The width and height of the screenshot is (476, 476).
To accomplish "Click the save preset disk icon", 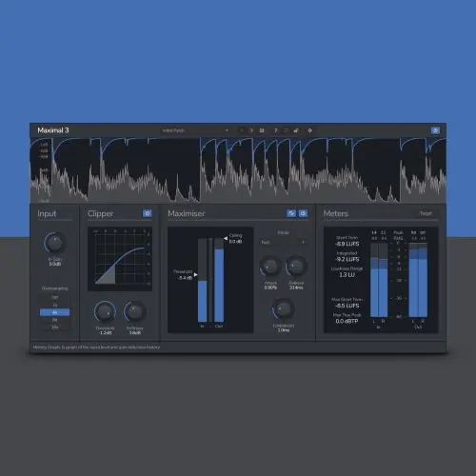I will (262, 130).
